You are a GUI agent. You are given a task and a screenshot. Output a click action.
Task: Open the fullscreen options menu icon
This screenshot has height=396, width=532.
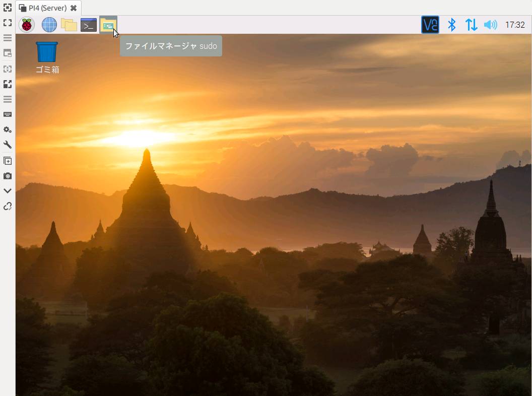pyautogui.click(x=8, y=38)
